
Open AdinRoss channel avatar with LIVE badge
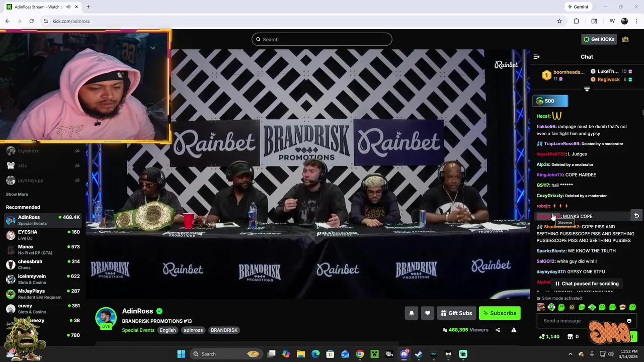(x=106, y=318)
